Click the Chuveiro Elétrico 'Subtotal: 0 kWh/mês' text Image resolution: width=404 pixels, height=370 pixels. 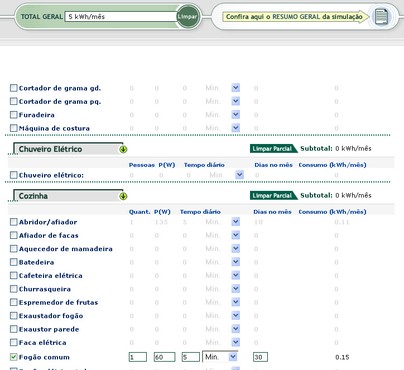coord(336,149)
